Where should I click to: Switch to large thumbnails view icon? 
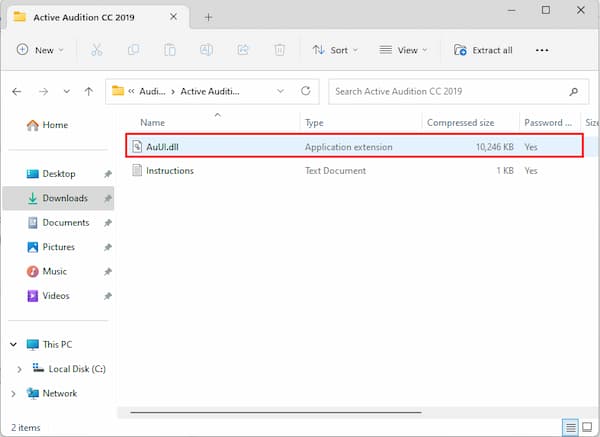587,427
